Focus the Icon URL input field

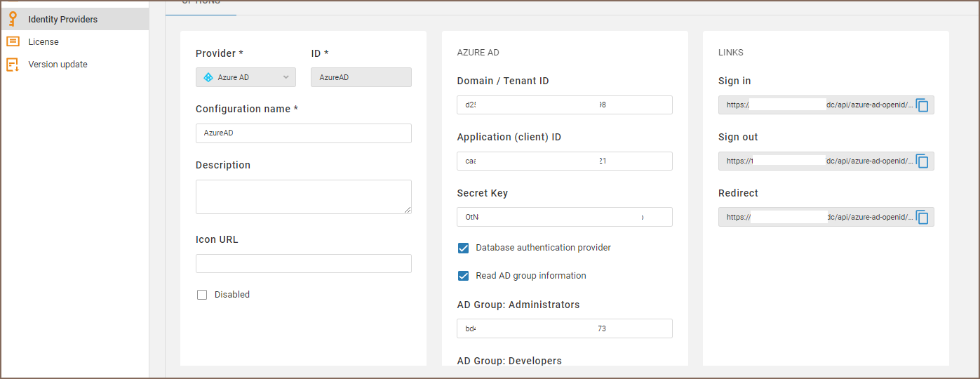click(303, 264)
